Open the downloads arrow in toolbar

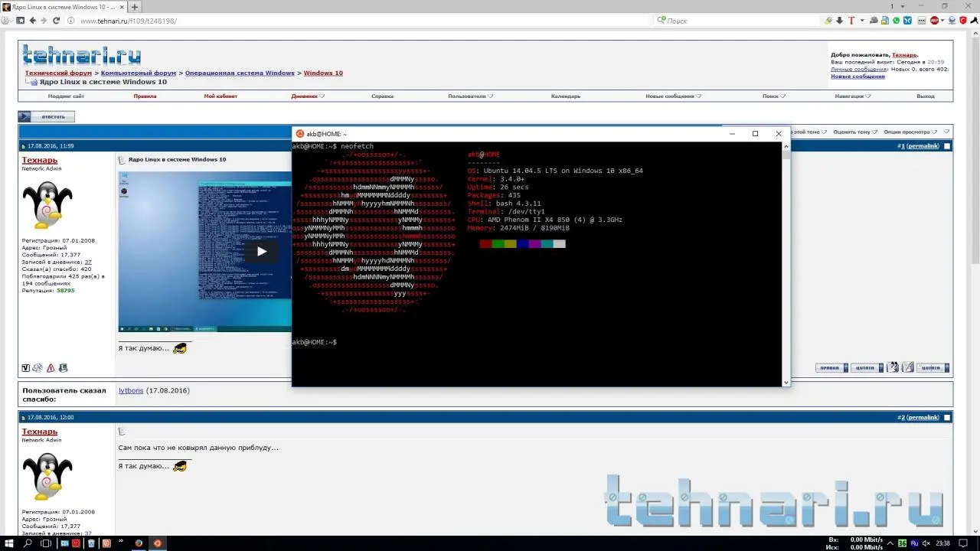pos(839,21)
